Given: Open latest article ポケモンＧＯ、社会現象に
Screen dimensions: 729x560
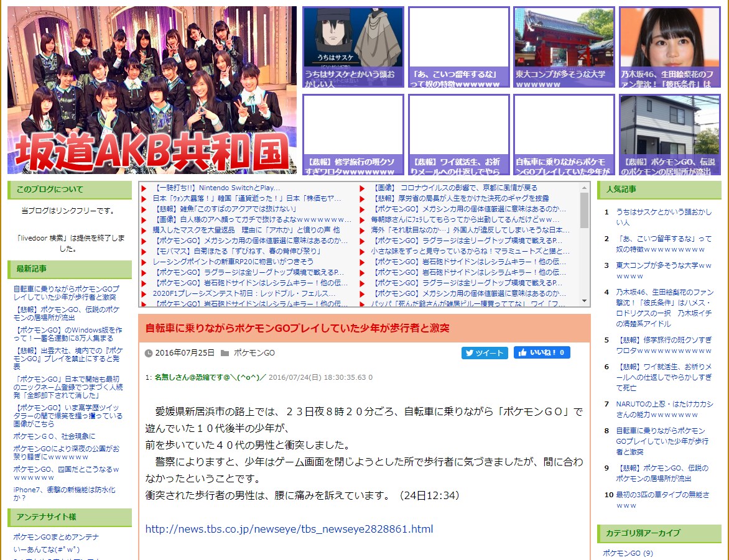Looking at the screenshot, I should [x=54, y=436].
